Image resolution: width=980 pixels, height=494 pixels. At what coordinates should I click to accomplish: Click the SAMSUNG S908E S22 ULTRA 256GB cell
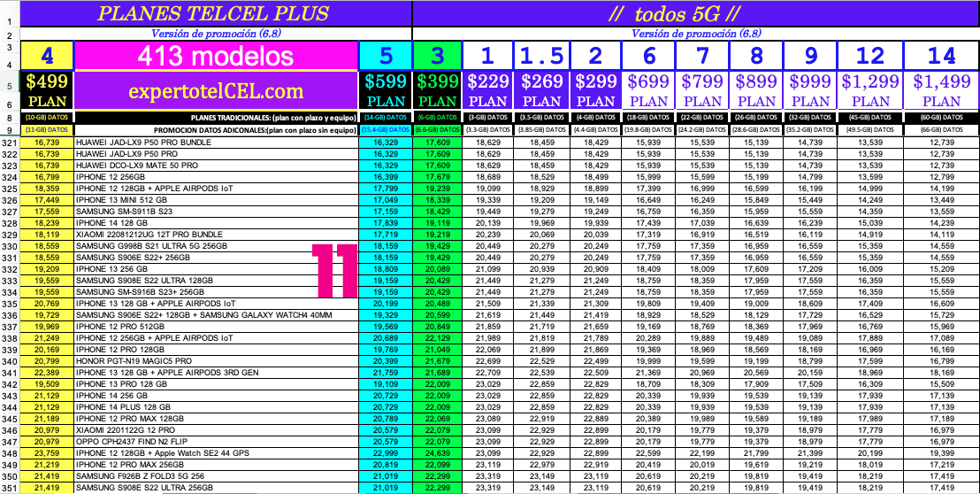[x=216, y=487]
